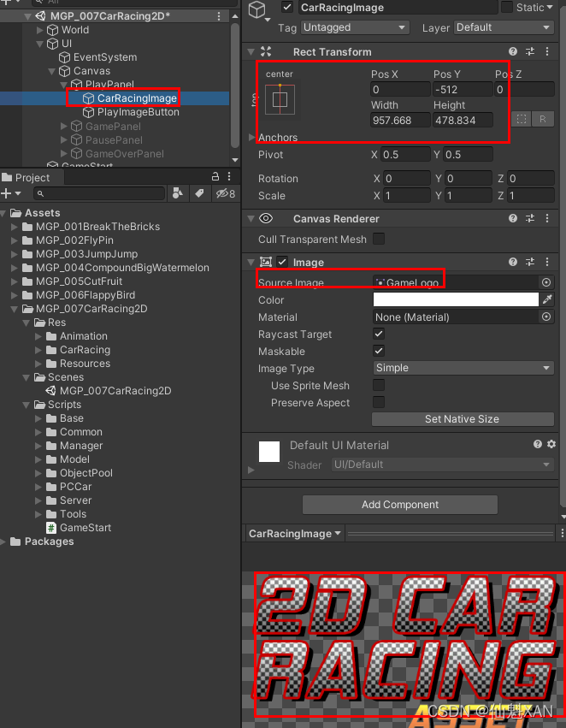Open Image component preset settings icon
This screenshot has height=728, width=566.
(x=530, y=262)
